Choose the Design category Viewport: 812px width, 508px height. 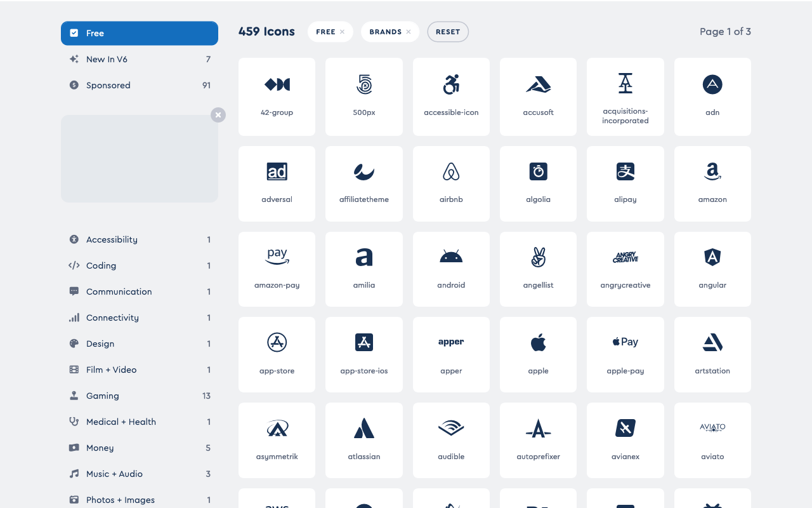point(140,344)
